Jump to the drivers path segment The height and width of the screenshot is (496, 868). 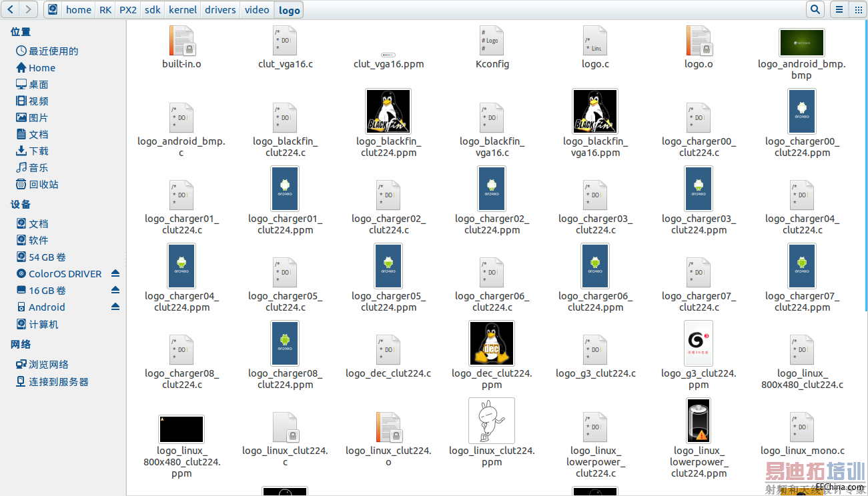220,9
